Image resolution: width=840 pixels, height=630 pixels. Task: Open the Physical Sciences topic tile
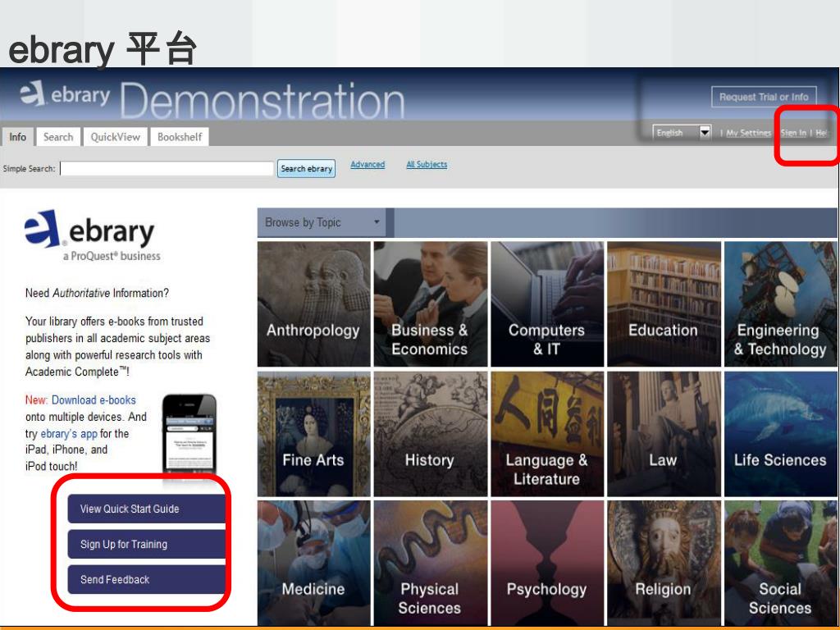click(x=431, y=563)
